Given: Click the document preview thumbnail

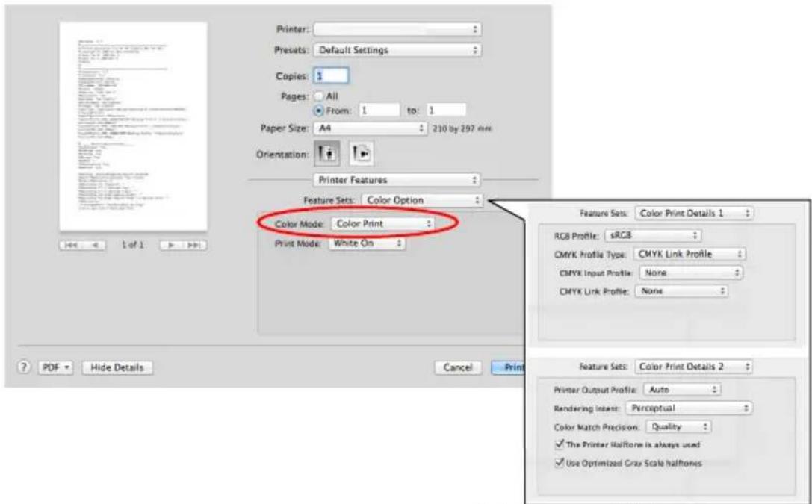Looking at the screenshot, I should [x=133, y=126].
